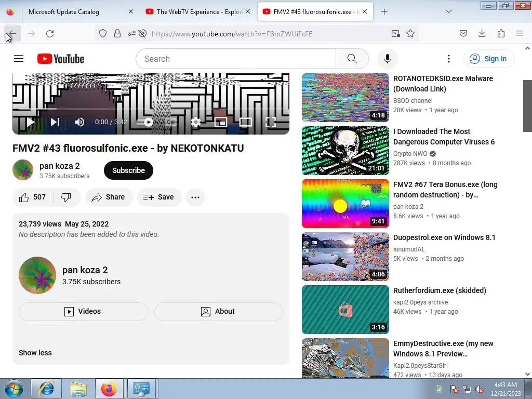Open Windows Explorer from taskbar

(x=78, y=389)
